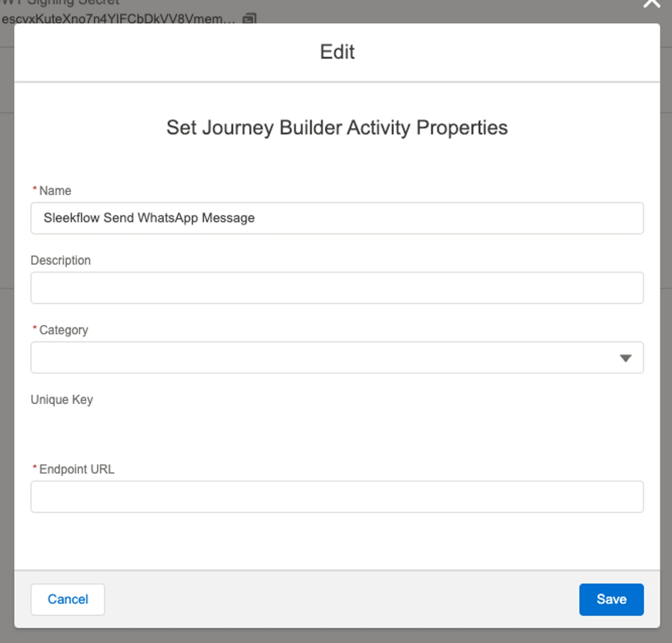Click inside the Name field
This screenshot has width=672, height=643.
[x=336, y=218]
